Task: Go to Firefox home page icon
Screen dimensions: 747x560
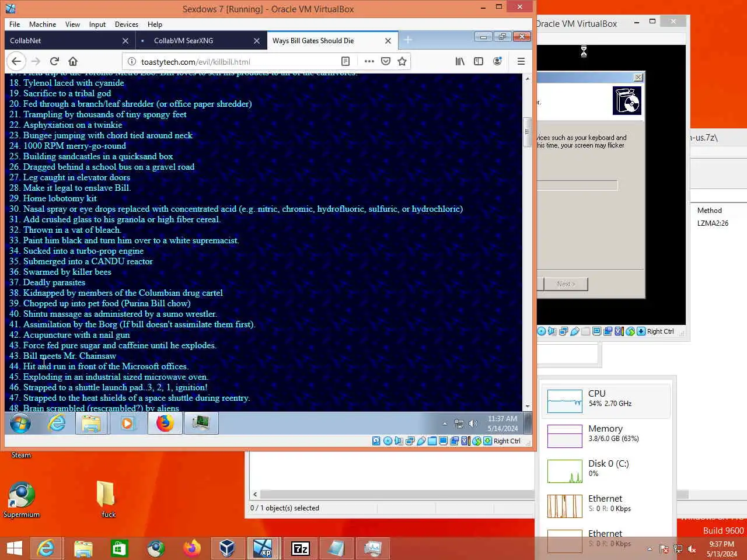Action: pos(73,61)
